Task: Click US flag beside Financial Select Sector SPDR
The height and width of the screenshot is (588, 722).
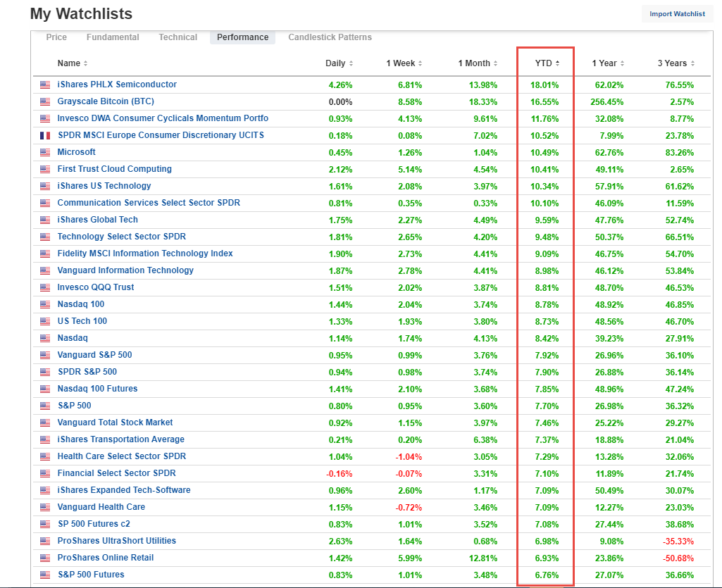Action: (45, 473)
